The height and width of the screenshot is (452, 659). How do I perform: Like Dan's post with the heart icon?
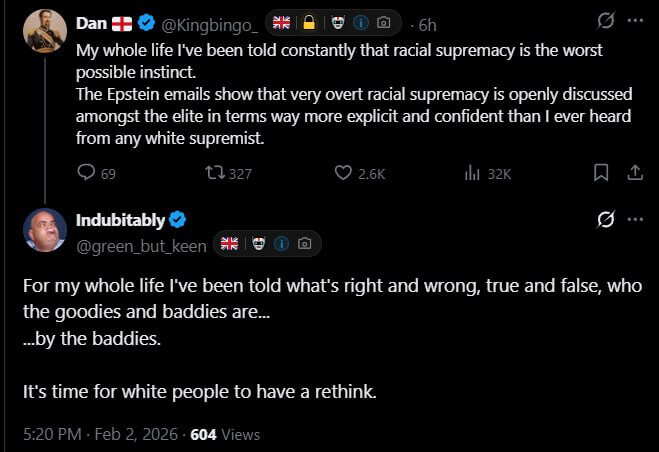pyautogui.click(x=343, y=173)
